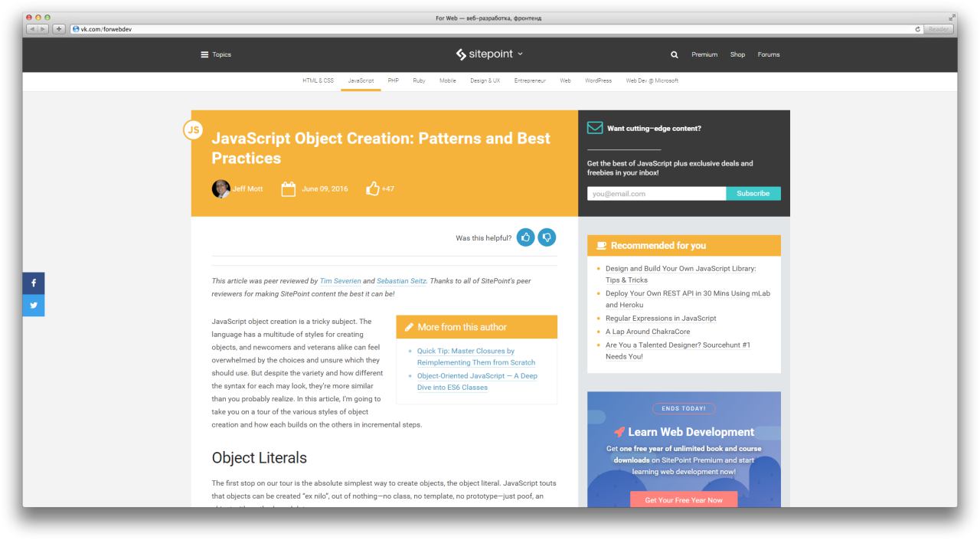980x540 pixels.
Task: Open the Mobile category
Action: click(448, 80)
